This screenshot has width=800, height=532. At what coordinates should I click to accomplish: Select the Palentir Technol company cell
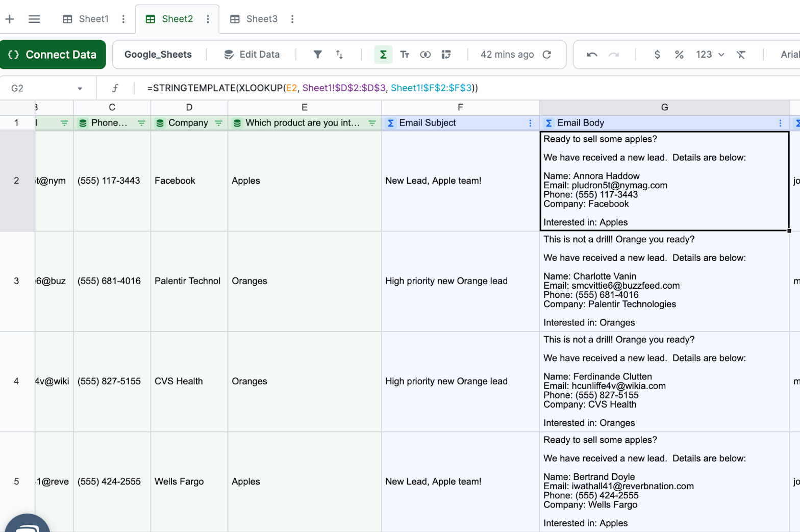pyautogui.click(x=189, y=281)
